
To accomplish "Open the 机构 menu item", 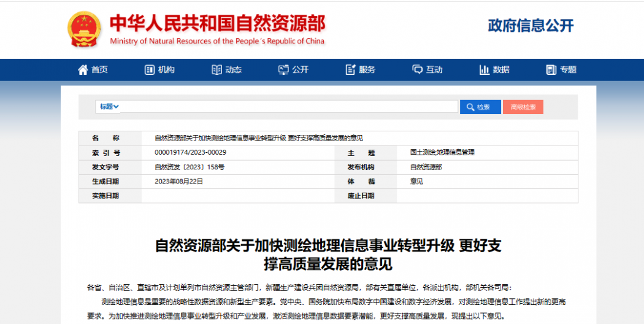I will (166, 70).
